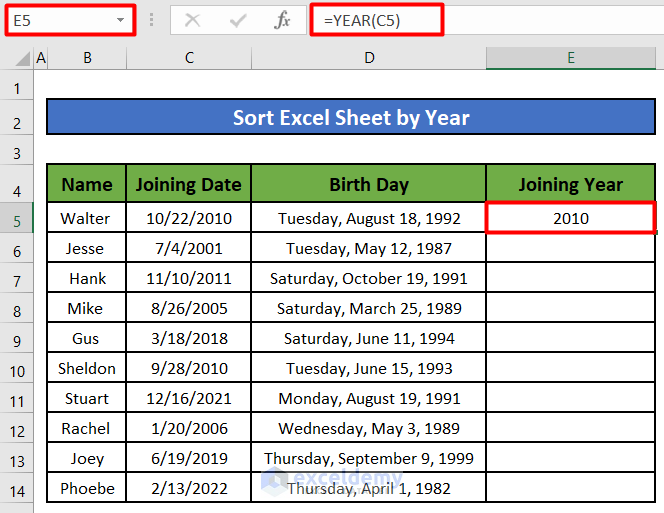Click the Joining Year header cell
This screenshot has height=513, width=664.
click(571, 184)
